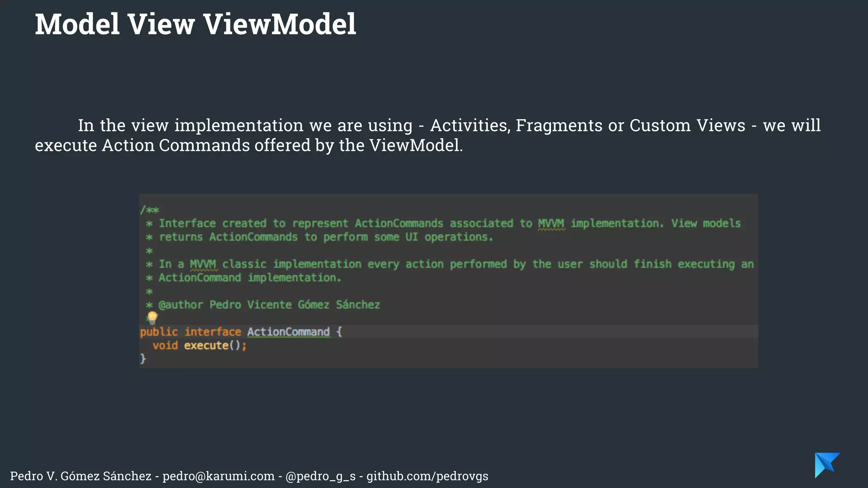
Task: Click 'Action Commands' in the paragraph text
Action: (x=175, y=145)
